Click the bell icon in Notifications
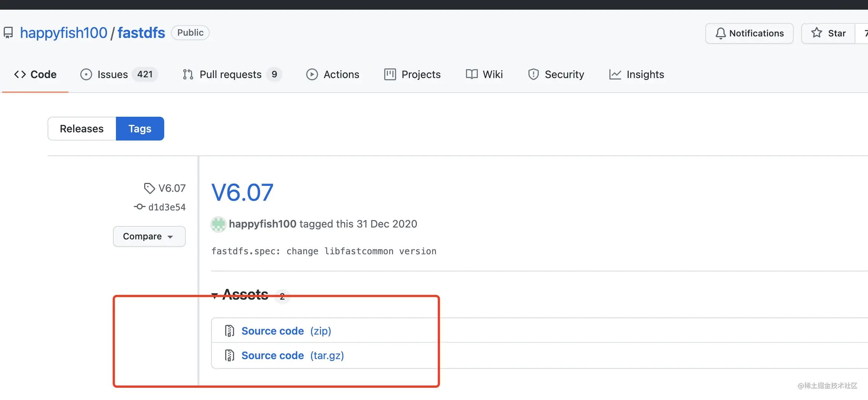This screenshot has height=400, width=868. (720, 33)
